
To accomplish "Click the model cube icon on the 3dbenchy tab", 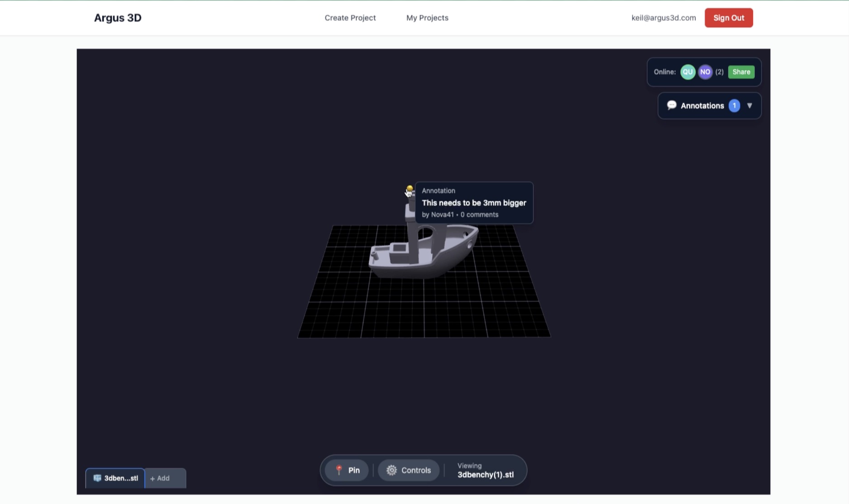I will point(97,478).
